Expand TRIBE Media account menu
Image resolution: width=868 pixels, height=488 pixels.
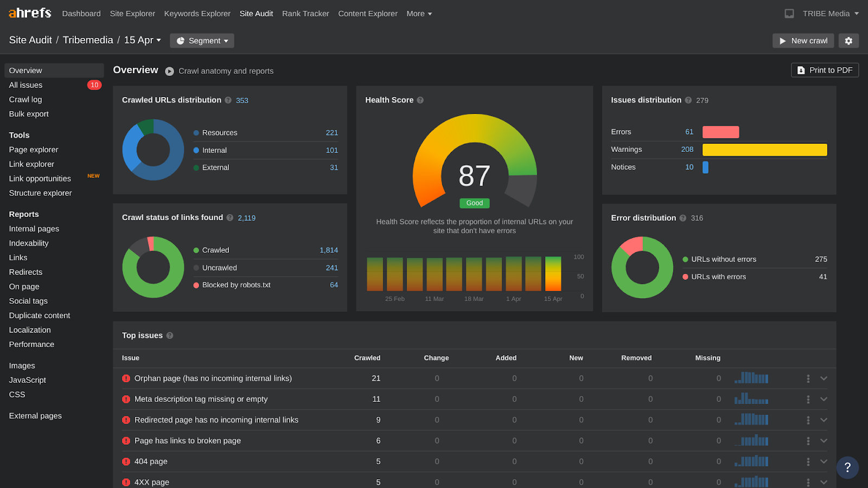[x=830, y=14]
